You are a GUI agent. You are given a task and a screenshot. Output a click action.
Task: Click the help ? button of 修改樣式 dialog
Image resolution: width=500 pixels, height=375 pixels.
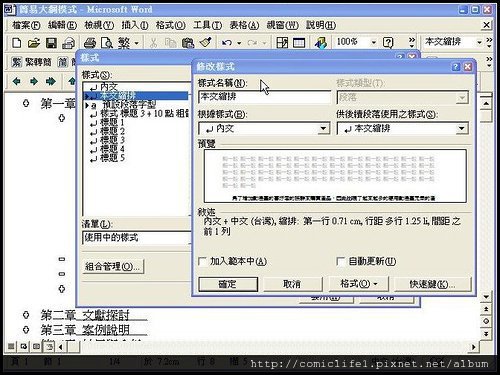[x=456, y=67]
